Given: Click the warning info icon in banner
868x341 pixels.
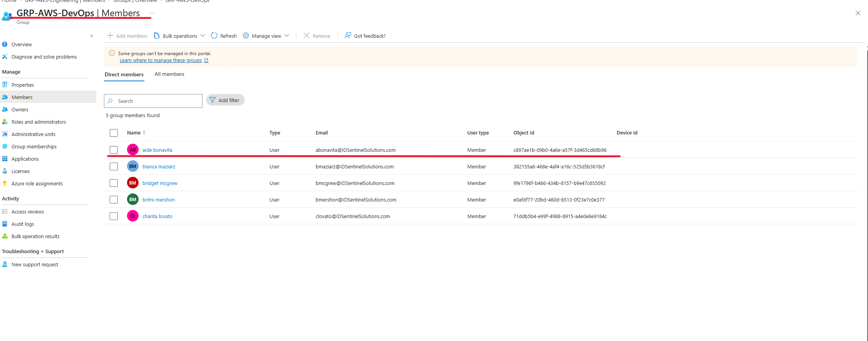Looking at the screenshot, I should point(112,53).
